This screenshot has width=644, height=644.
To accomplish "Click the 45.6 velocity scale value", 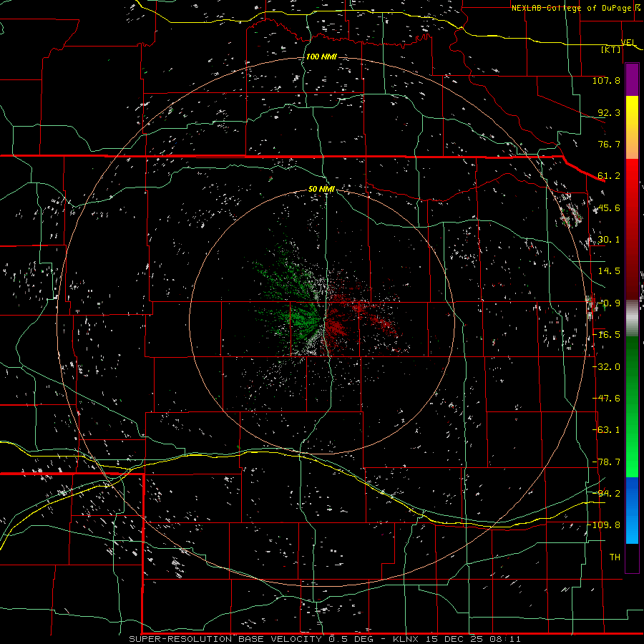I will (609, 208).
